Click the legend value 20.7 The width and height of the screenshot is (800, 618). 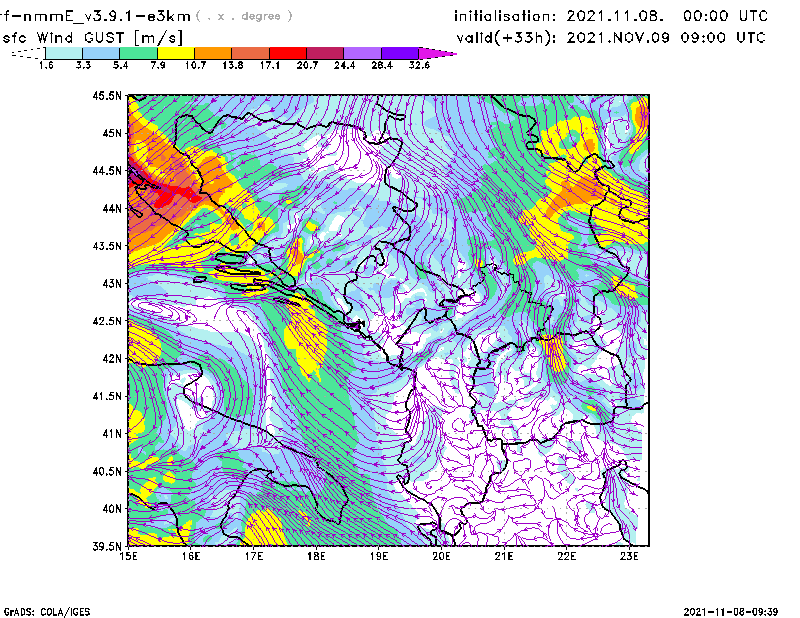coord(307,65)
